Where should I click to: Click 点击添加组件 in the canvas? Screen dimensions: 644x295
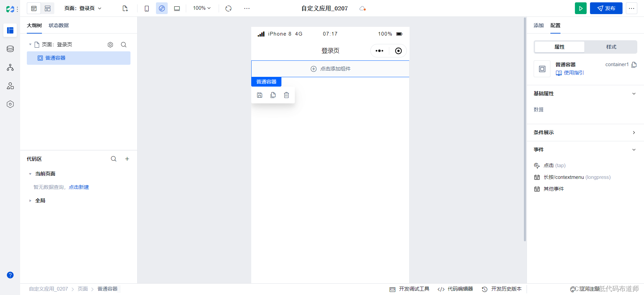point(330,69)
